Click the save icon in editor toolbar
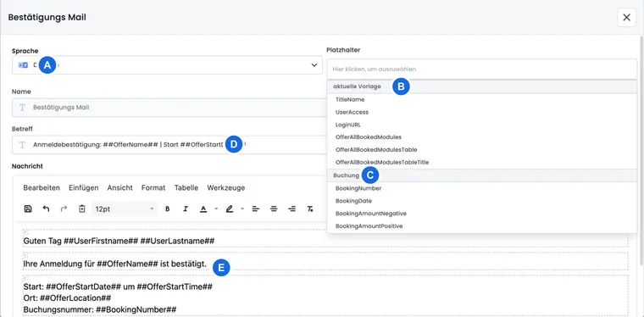This screenshot has height=317, width=644. click(x=28, y=209)
